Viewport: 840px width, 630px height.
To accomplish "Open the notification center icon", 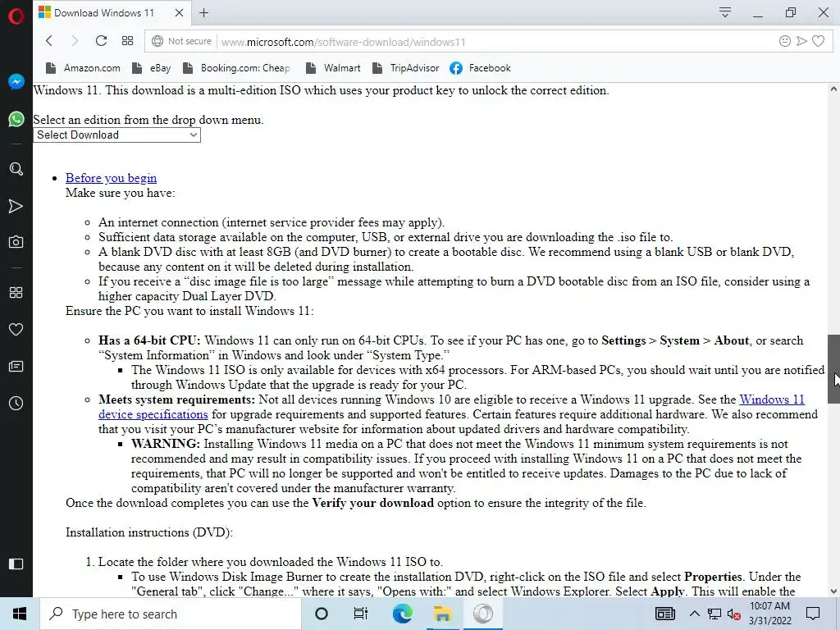I will coord(813,614).
